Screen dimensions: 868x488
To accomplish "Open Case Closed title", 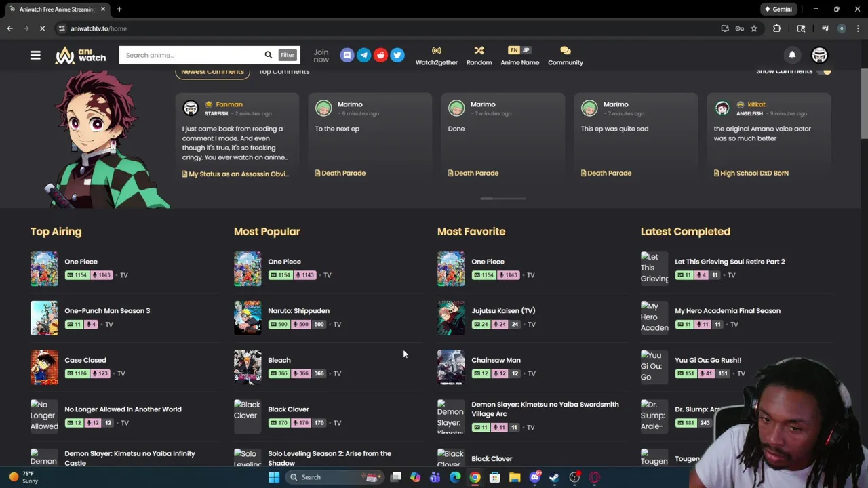I will click(85, 360).
